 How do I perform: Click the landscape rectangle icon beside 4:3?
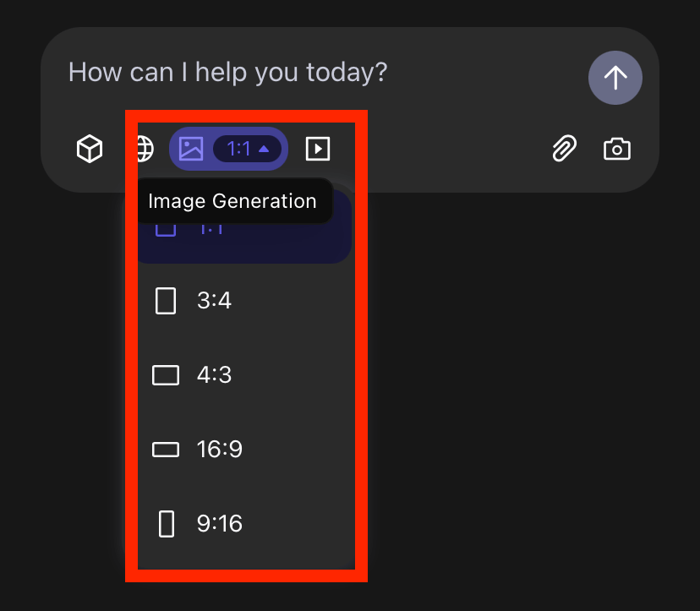click(166, 374)
